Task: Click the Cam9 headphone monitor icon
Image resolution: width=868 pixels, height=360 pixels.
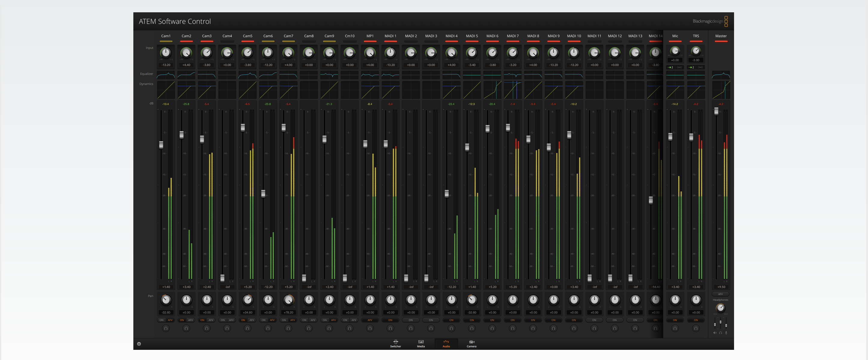Action: (x=329, y=328)
